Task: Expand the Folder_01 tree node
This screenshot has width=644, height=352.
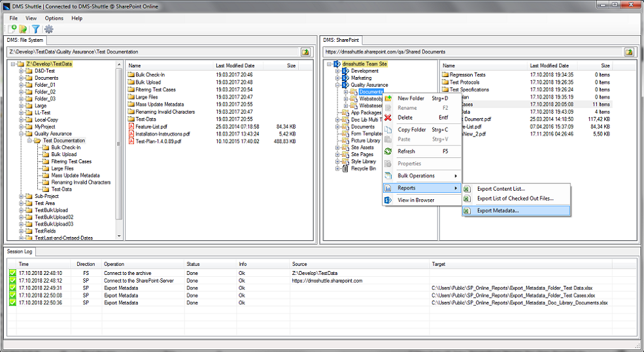Action: coord(22,85)
